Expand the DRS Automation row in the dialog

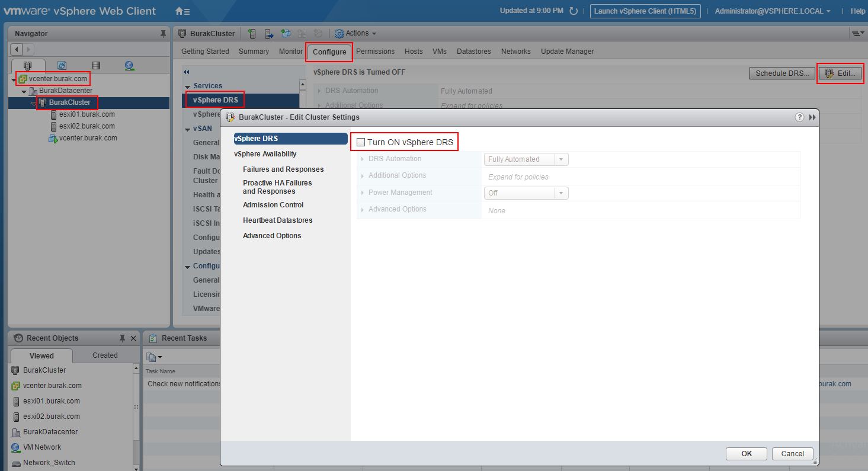(x=362, y=159)
